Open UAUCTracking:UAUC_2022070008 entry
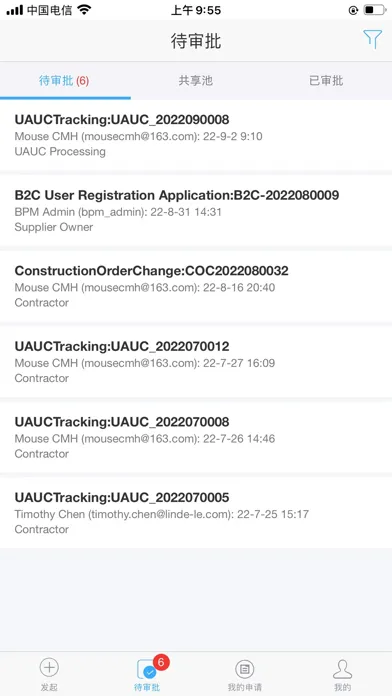The width and height of the screenshot is (392, 696). [196, 437]
